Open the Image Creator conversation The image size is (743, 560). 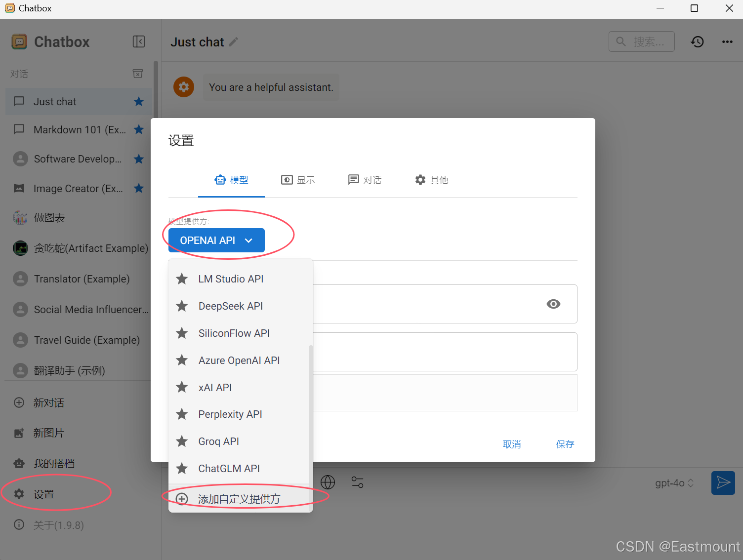coord(78,189)
